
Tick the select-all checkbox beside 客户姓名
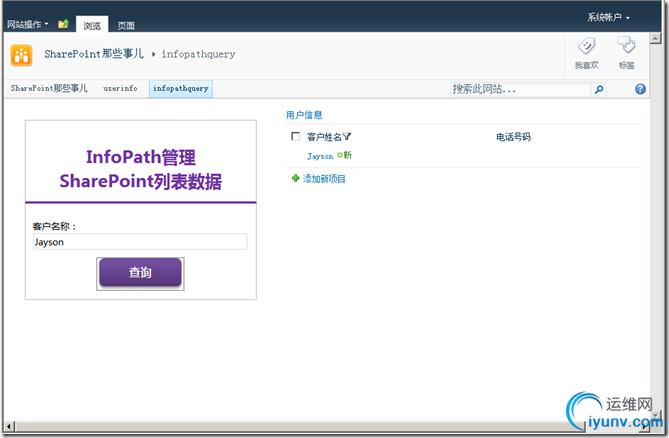pyautogui.click(x=295, y=136)
